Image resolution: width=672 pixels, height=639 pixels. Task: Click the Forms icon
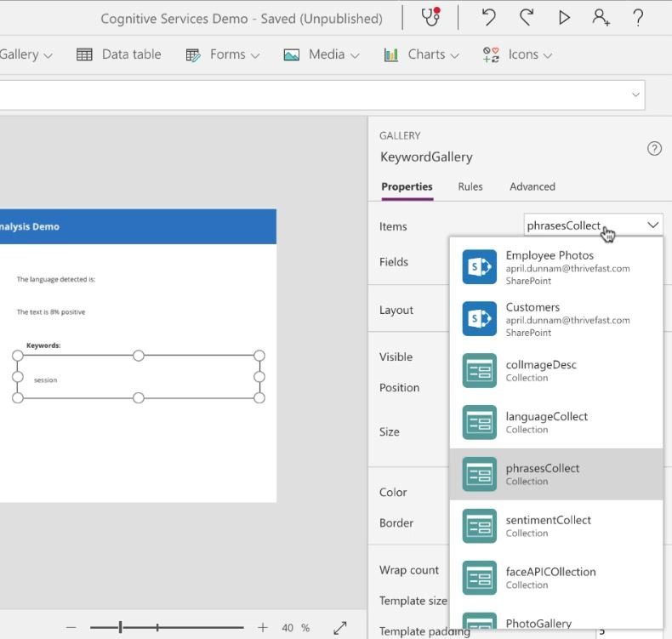click(x=193, y=54)
